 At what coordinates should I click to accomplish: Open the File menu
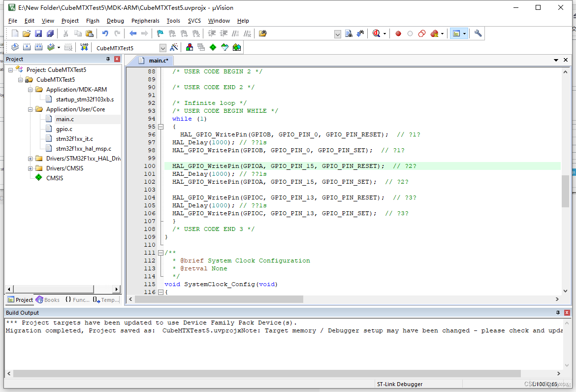point(12,21)
